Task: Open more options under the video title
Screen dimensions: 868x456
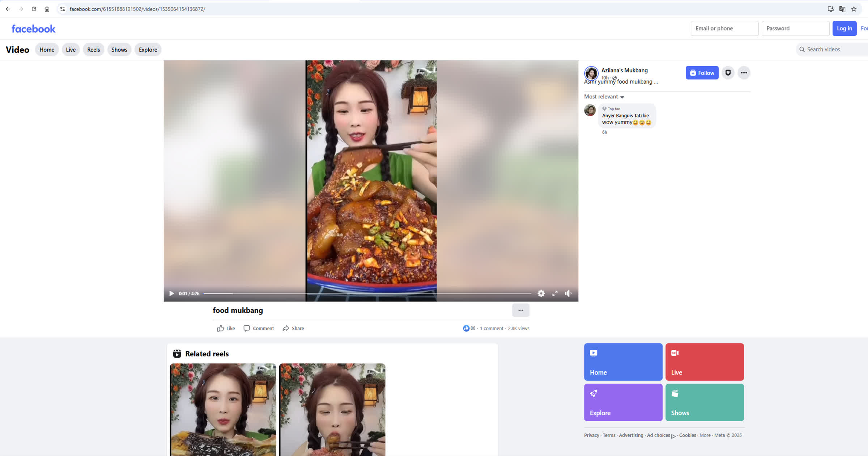Action: pos(520,310)
